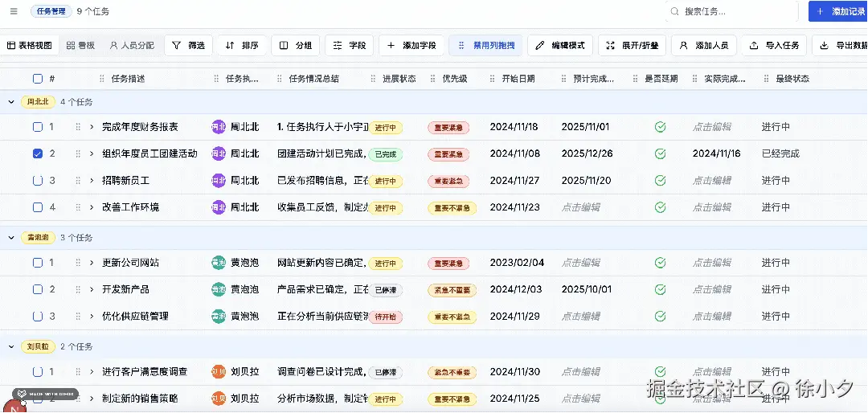Collapse the 黄泡泡 group

(x=11, y=238)
